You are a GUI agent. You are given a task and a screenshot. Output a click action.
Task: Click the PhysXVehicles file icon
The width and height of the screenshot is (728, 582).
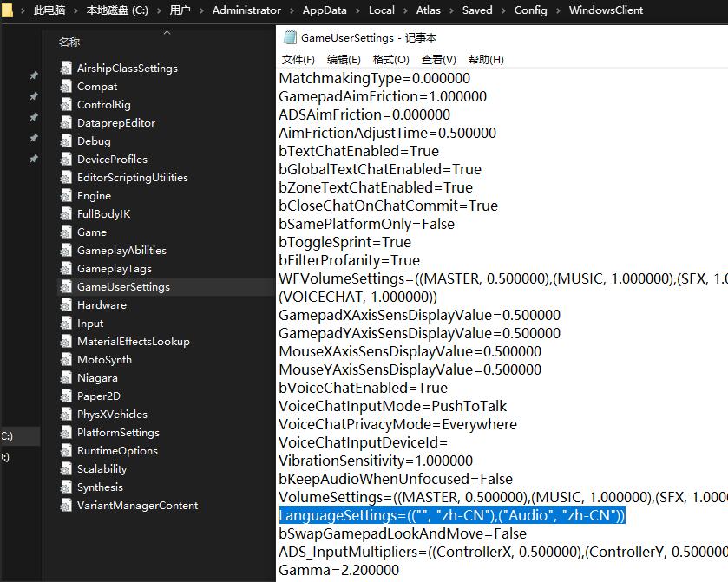click(x=66, y=414)
